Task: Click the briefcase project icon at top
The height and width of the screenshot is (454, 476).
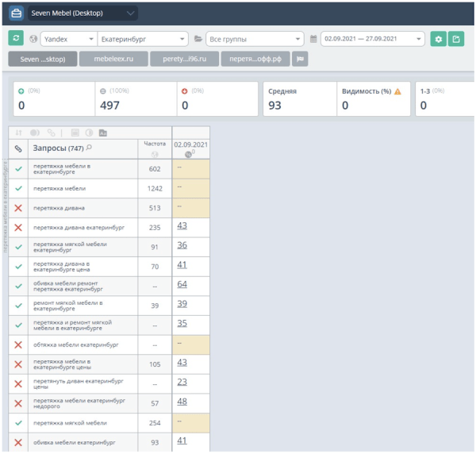Action: pos(16,13)
